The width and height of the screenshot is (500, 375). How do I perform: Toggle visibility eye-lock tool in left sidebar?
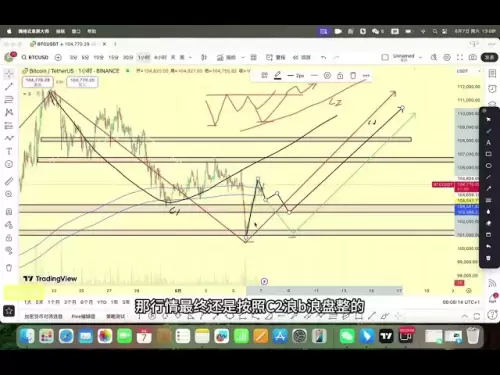point(9,250)
